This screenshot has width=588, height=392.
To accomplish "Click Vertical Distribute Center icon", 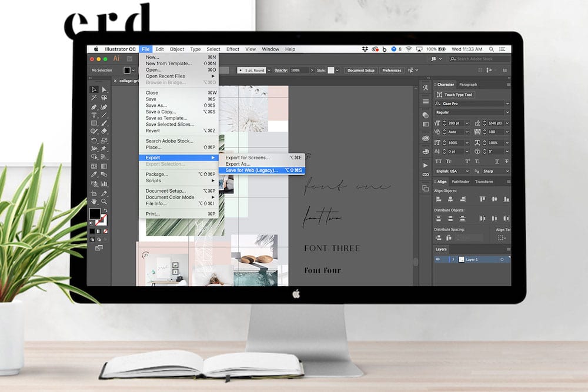I will pyautogui.click(x=450, y=219).
